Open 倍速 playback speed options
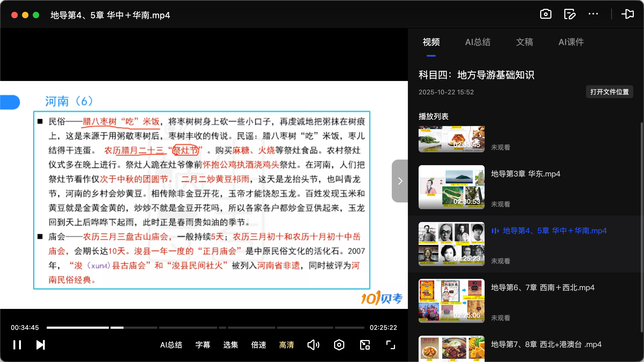Image resolution: width=644 pixels, height=362 pixels. coord(258,345)
